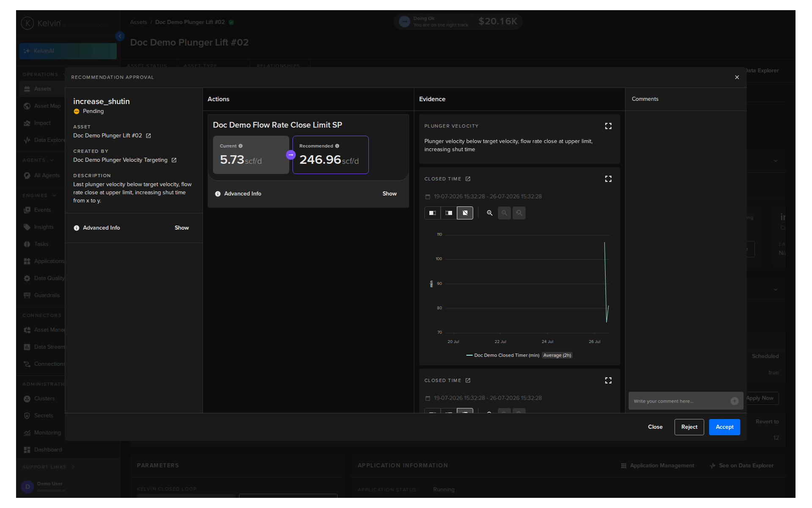812x508 pixels.
Task: Click See on Data Explorer link at the bottom
Action: click(x=742, y=466)
